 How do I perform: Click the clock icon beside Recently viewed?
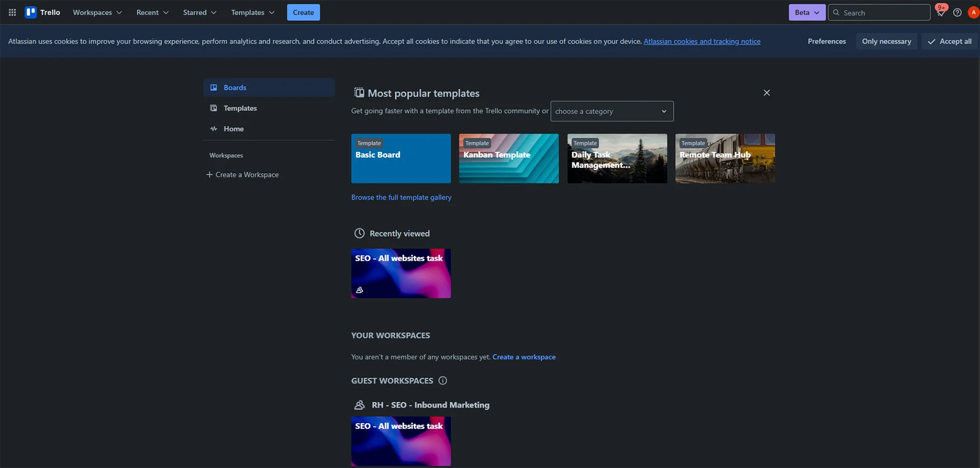[359, 233]
